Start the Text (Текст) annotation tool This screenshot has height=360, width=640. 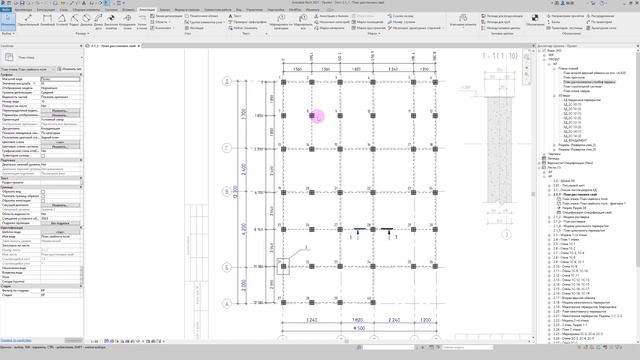click(235, 16)
